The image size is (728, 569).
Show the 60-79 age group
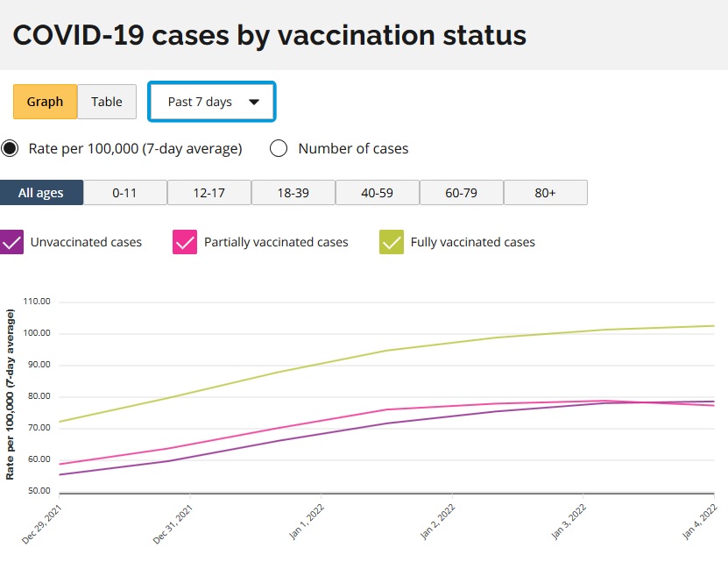(x=462, y=193)
